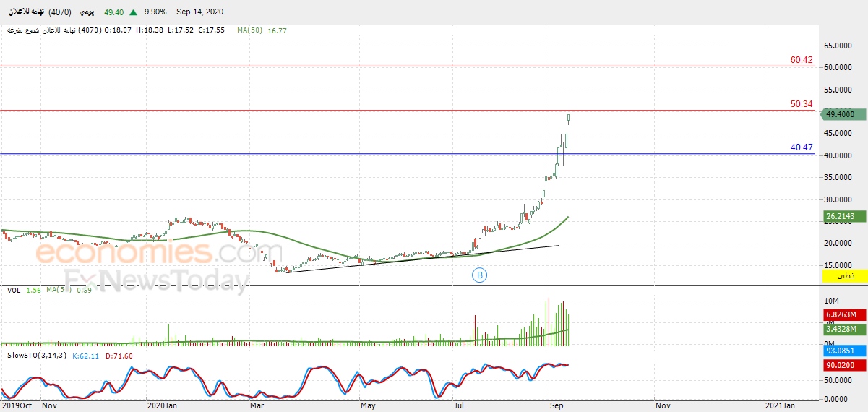
Task: Click the red 90.0200 stochastic D tag
Action: 844,366
